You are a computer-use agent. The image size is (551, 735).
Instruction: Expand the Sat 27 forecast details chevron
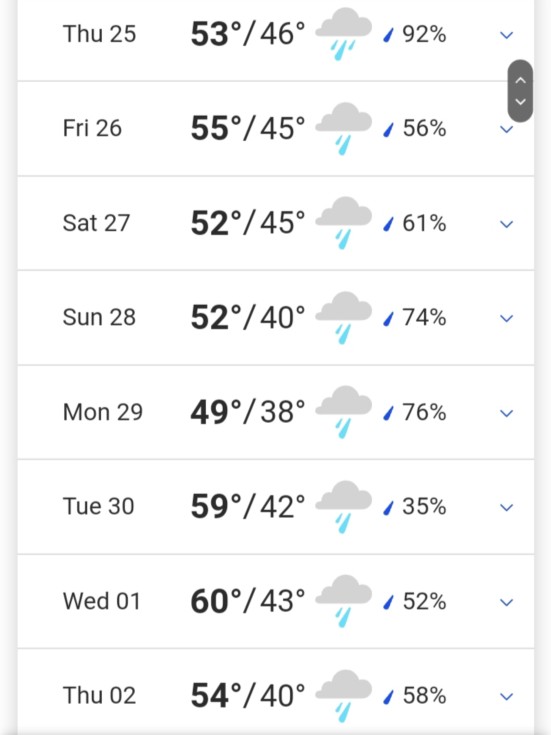coord(506,225)
